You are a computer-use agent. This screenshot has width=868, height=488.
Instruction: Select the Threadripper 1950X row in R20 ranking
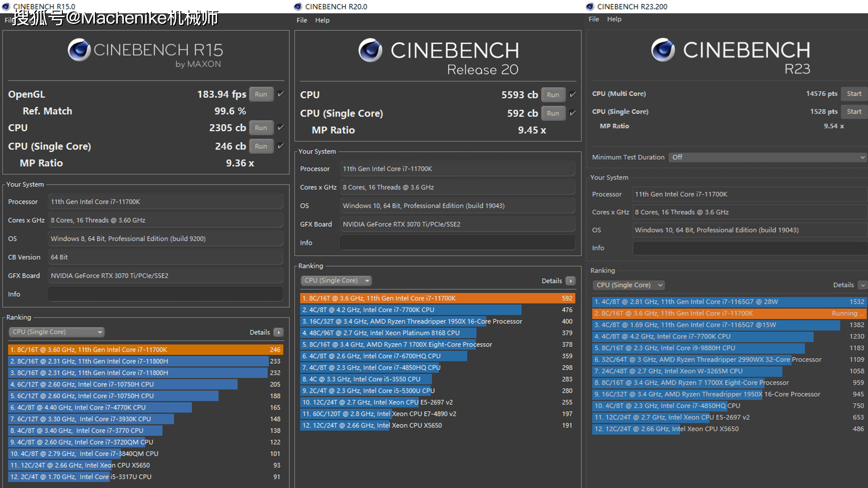438,321
